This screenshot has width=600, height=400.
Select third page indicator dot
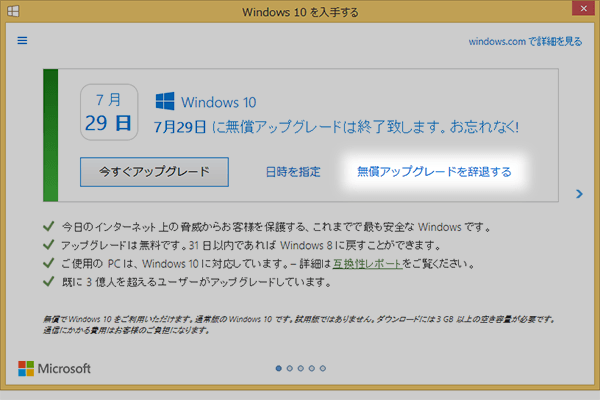pos(301,368)
